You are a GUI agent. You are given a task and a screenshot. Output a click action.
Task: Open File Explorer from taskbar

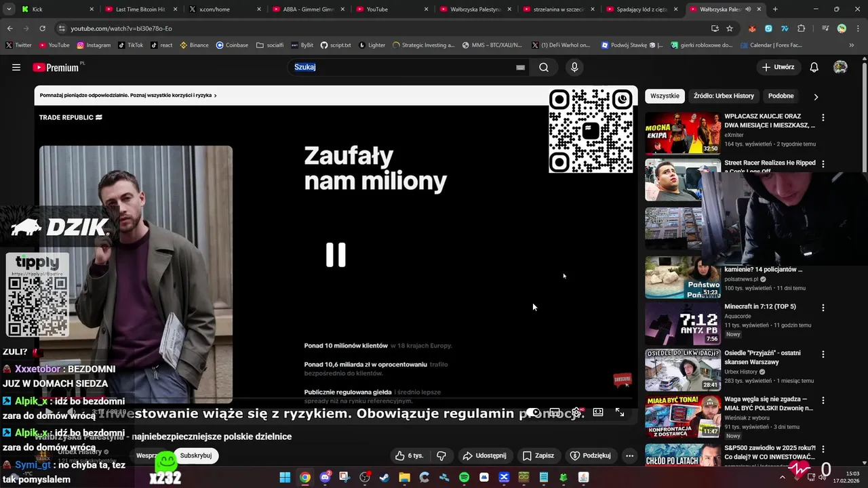tap(404, 477)
